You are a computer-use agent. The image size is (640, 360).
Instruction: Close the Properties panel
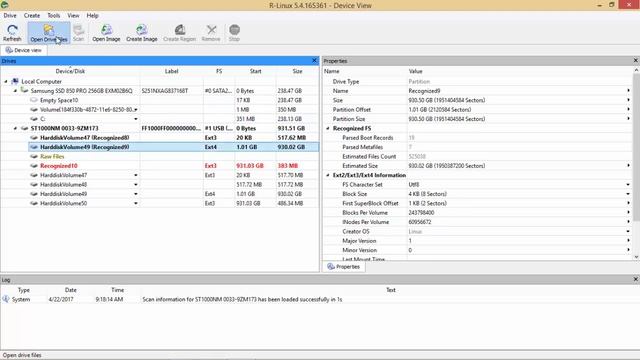(x=636, y=60)
